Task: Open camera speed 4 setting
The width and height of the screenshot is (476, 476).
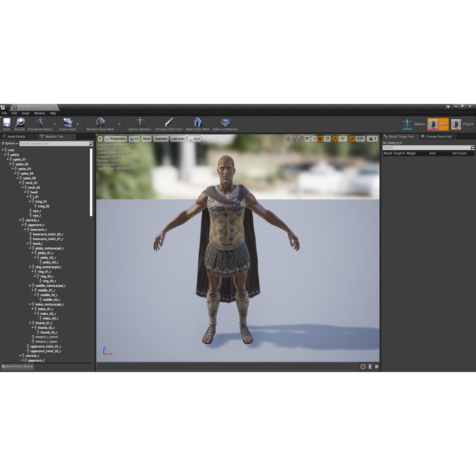Action: tap(372, 139)
